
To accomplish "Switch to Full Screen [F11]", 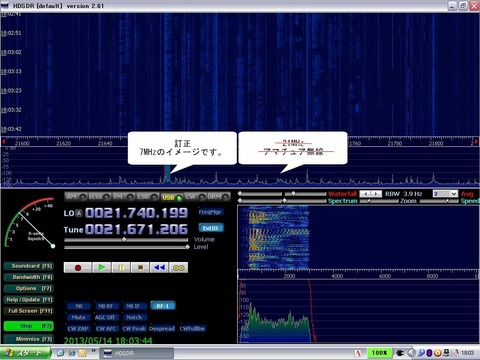I will [29, 311].
